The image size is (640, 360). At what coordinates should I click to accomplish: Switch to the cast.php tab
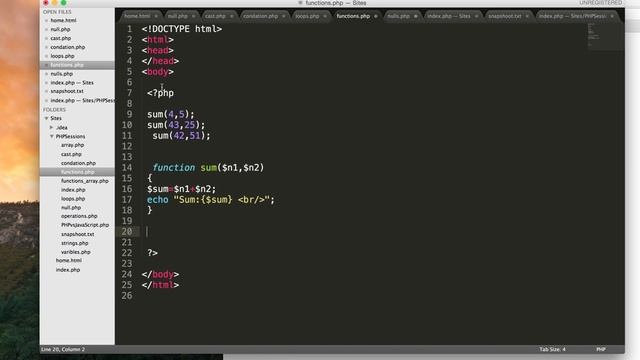pos(215,16)
